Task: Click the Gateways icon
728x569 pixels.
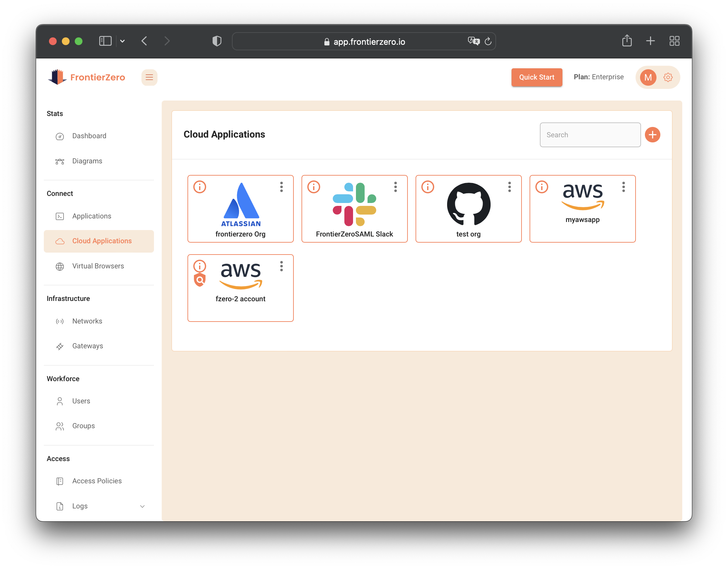Action: (60, 347)
